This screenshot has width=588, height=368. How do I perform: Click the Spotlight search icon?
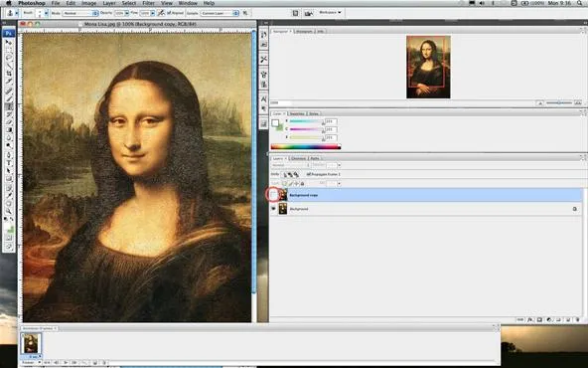pyautogui.click(x=580, y=3)
